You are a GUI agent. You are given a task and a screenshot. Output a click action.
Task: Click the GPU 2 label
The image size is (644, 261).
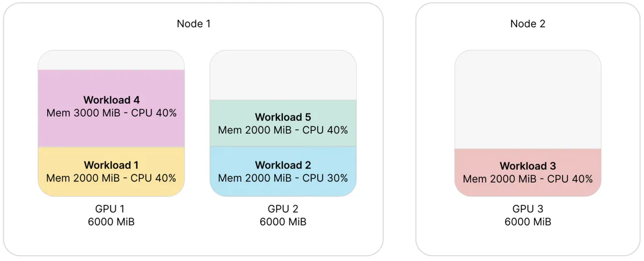[x=283, y=209]
